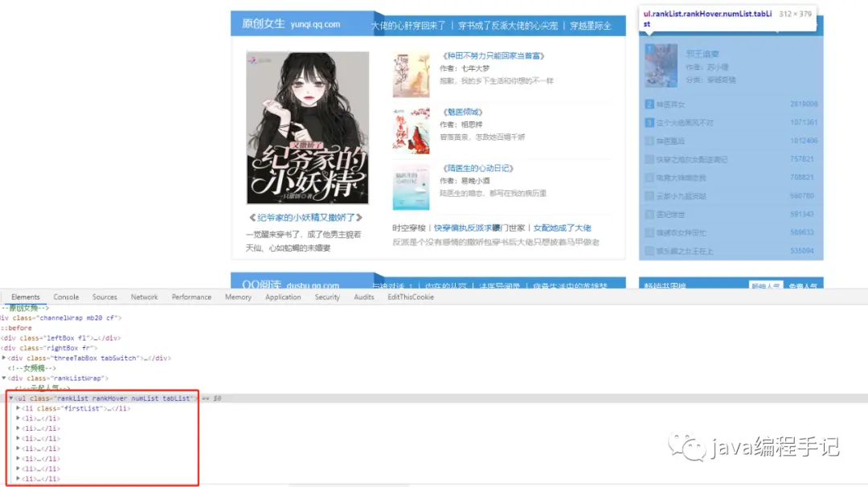Open the Security panel
This screenshot has width=868, height=487.
click(327, 297)
